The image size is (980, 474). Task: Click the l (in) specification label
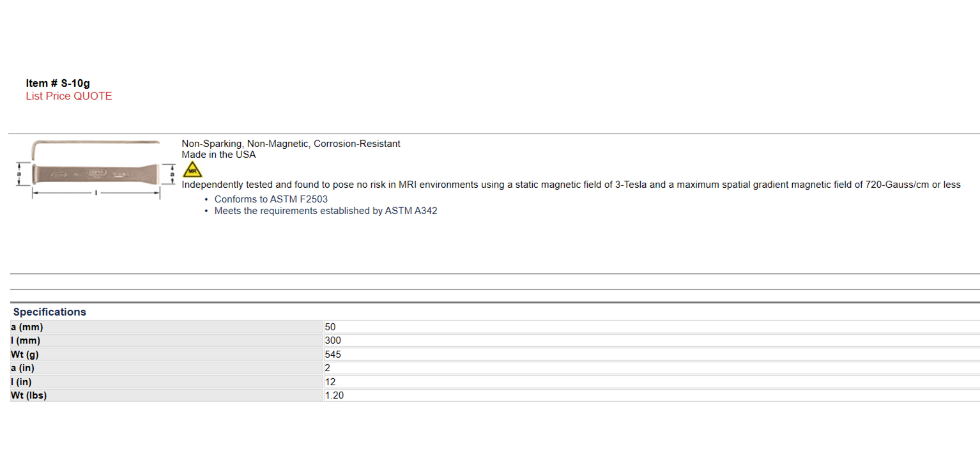[x=22, y=382]
